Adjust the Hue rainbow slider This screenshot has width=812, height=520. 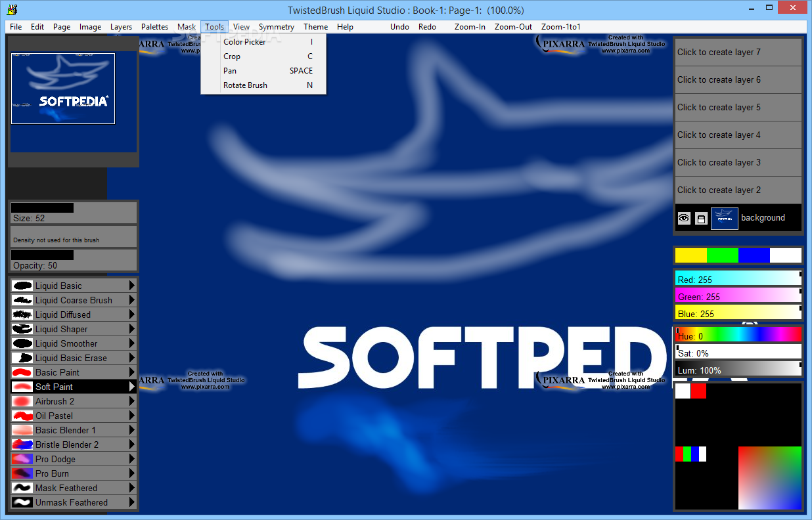point(738,334)
